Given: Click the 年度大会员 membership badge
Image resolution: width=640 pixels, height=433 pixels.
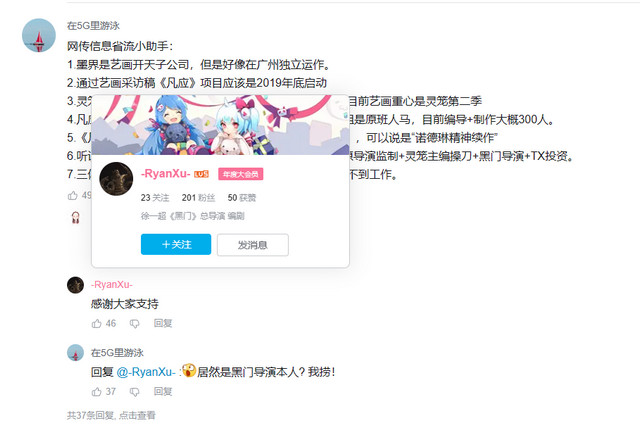Looking at the screenshot, I should 241,174.
